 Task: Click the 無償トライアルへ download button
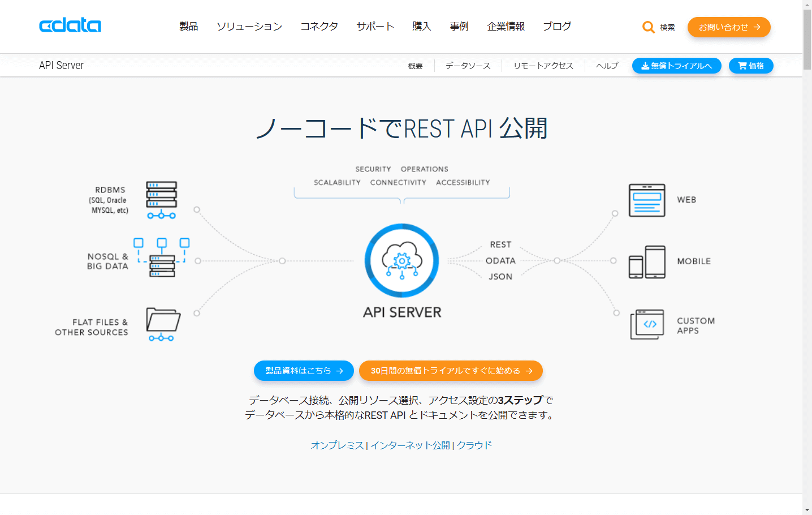[677, 66]
